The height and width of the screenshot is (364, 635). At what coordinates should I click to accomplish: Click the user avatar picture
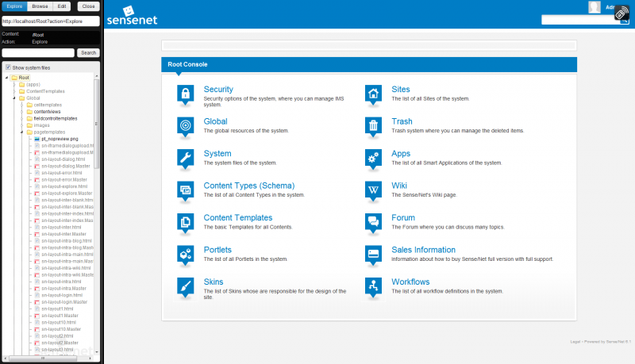(x=594, y=7)
